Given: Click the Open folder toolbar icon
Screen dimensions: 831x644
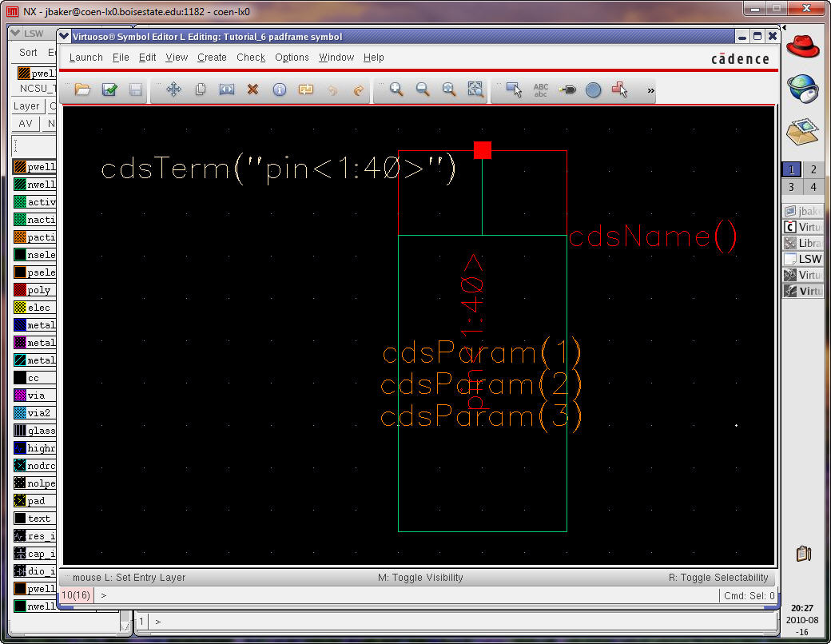Looking at the screenshot, I should coord(82,90).
